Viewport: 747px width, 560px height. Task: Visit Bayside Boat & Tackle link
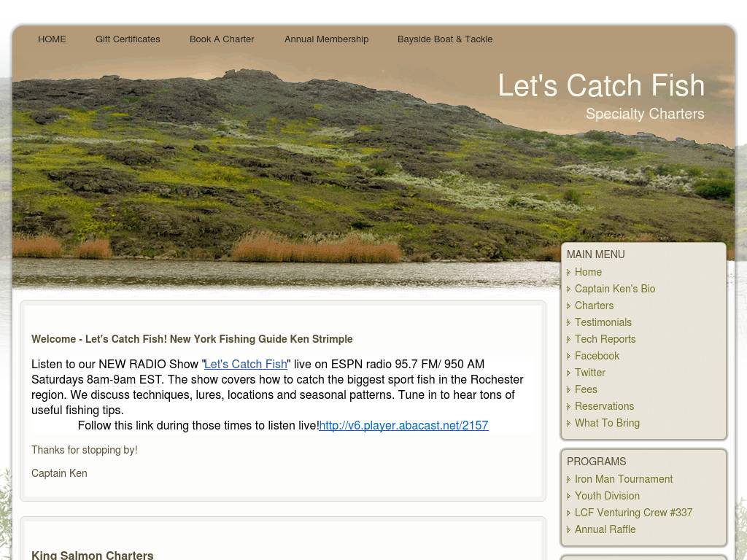tap(445, 39)
